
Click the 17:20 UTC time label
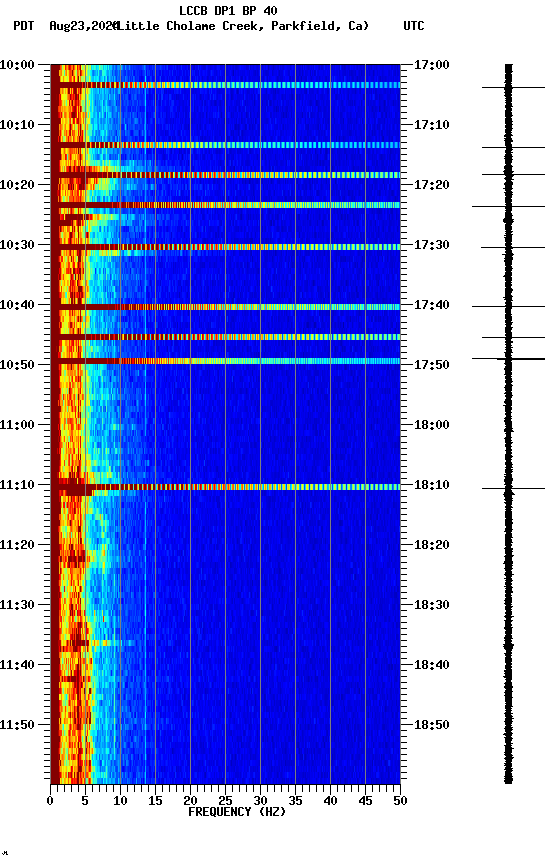(431, 185)
